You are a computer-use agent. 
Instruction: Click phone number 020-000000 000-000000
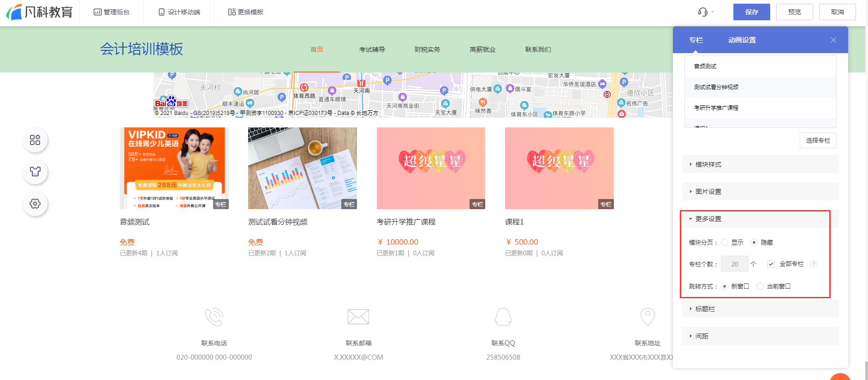click(214, 357)
